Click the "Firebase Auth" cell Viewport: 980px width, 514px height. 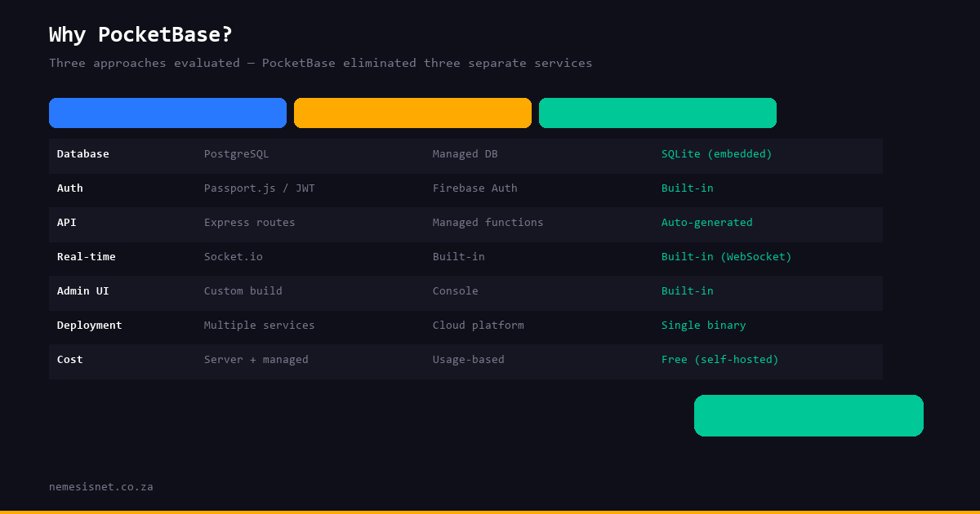(475, 188)
